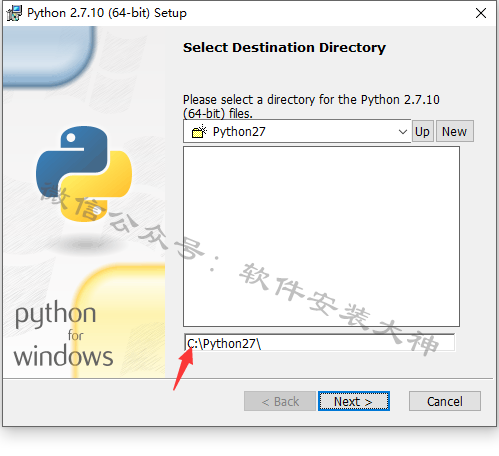The image size is (499, 456).
Task: Create a New folder
Action: click(454, 131)
